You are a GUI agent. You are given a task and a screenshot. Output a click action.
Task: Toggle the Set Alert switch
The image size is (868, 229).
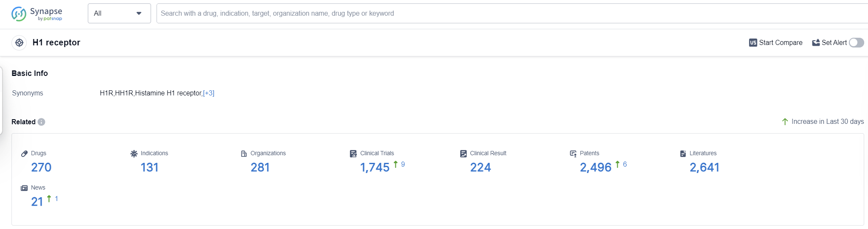click(856, 42)
